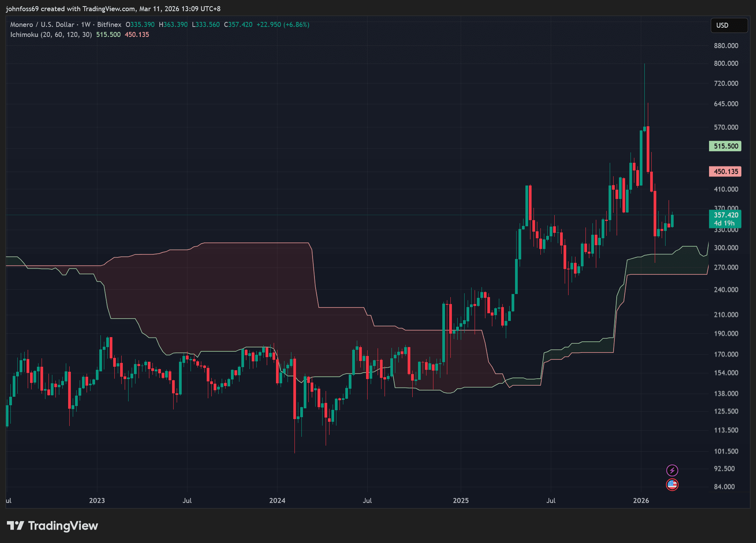Select the Ichimoku (20, 60, 120, 30) legend
The width and height of the screenshot is (756, 543).
point(51,35)
